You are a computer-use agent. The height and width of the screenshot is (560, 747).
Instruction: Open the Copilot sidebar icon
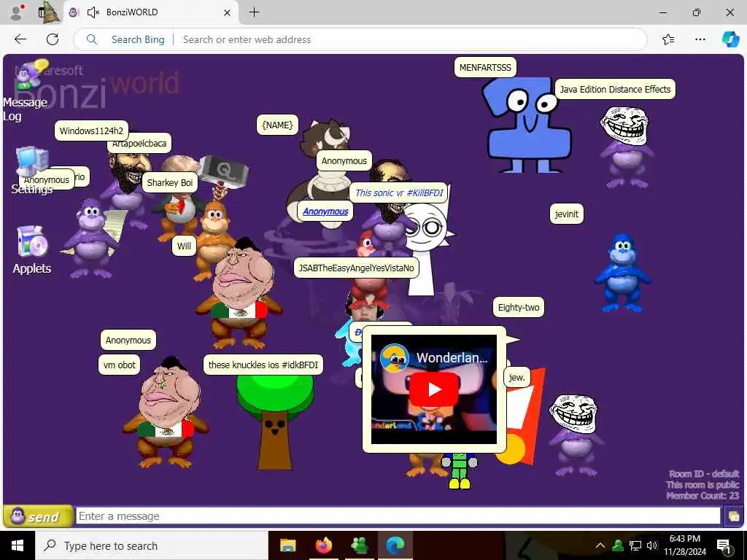(x=731, y=39)
